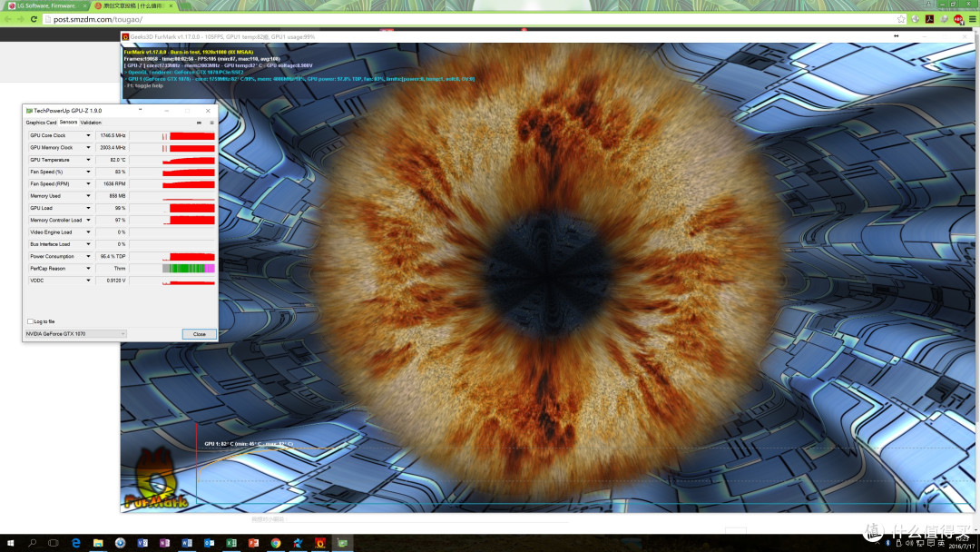This screenshot has width=980, height=552.
Task: Open OneNote from the taskbar
Action: (164, 543)
